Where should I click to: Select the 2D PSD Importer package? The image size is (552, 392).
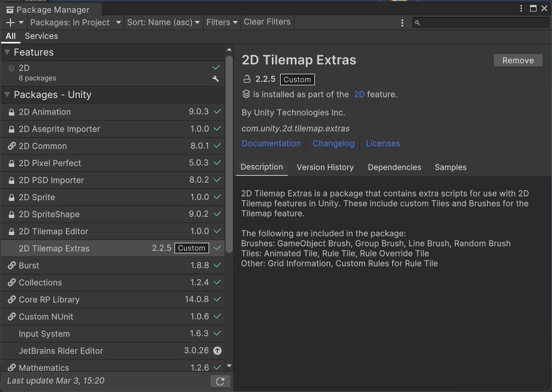coord(113,181)
